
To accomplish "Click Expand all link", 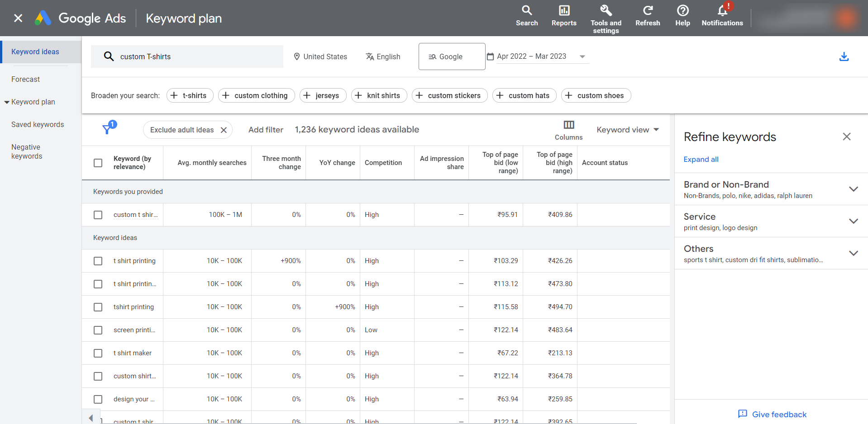I will [x=701, y=159].
